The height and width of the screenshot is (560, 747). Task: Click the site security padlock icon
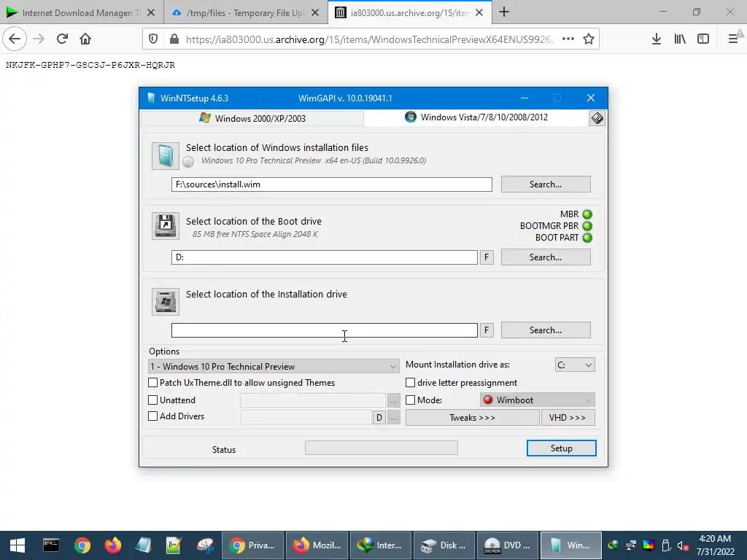pos(174,39)
